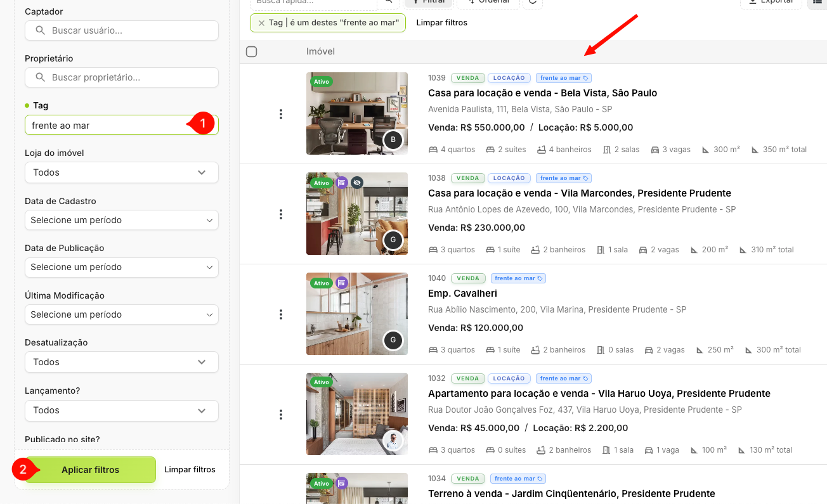Click the price Venda: R$ 120.000,00
827x504 pixels.
(x=476, y=328)
